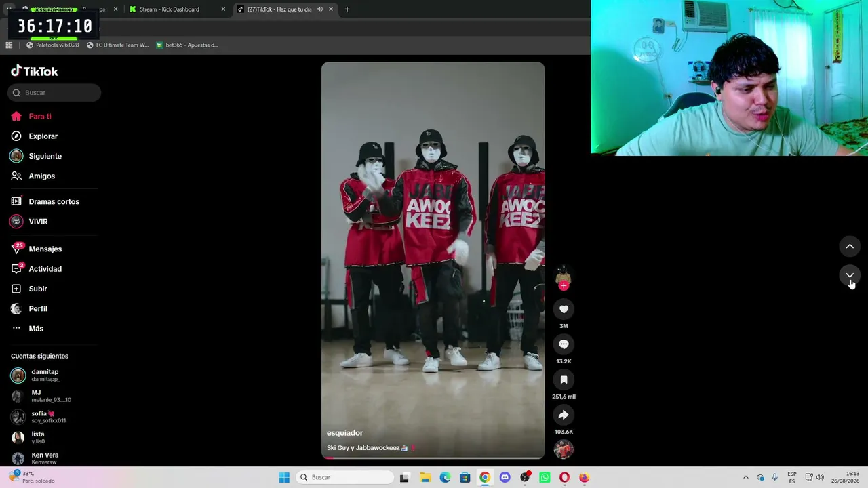Open Microsoft Store from the taskbar

click(465, 477)
